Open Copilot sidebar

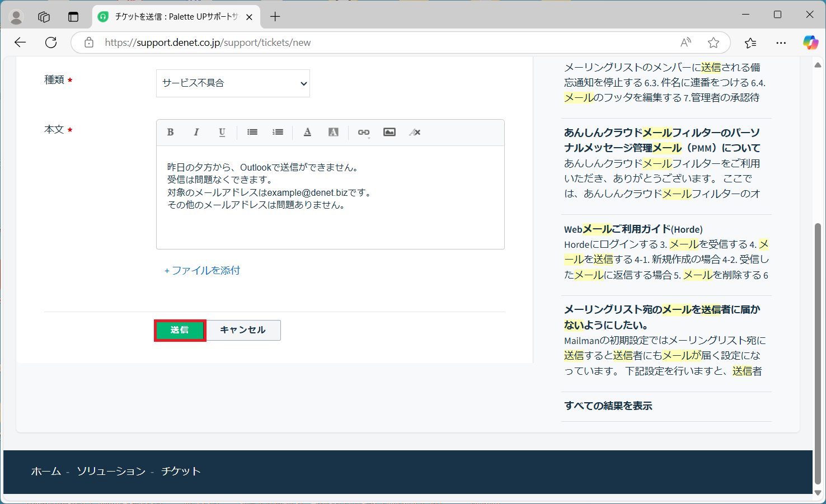point(810,43)
